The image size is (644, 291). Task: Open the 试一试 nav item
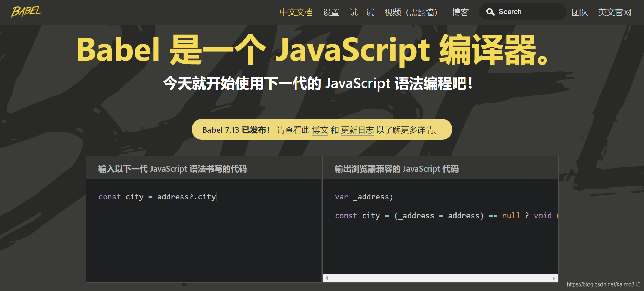(x=362, y=12)
